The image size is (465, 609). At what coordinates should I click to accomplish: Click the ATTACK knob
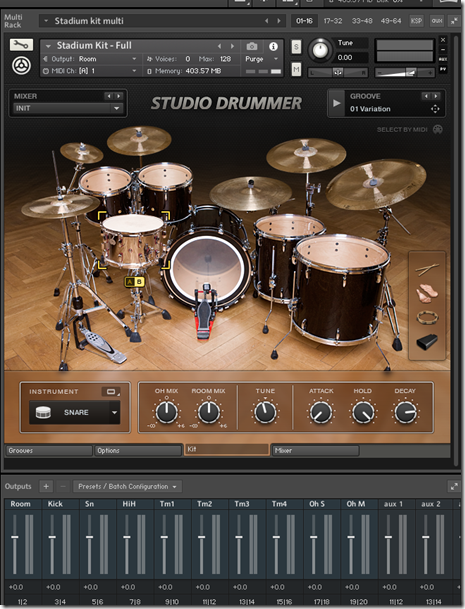click(321, 412)
